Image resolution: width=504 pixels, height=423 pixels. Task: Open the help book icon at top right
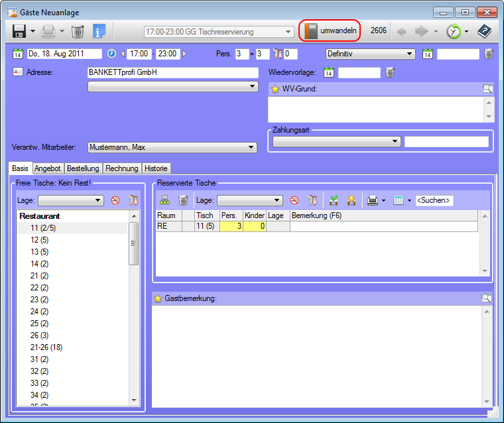tap(485, 31)
